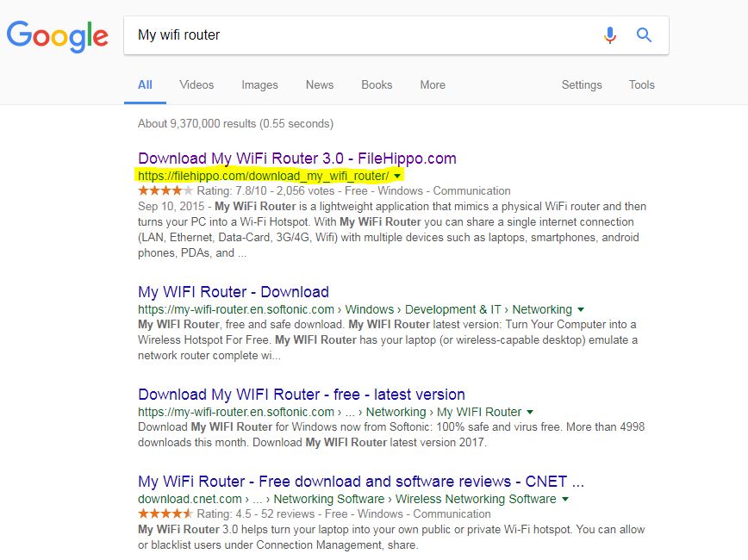The height and width of the screenshot is (560, 748).
Task: Click 'About 9,370,000 results' stats text
Action: tap(235, 123)
